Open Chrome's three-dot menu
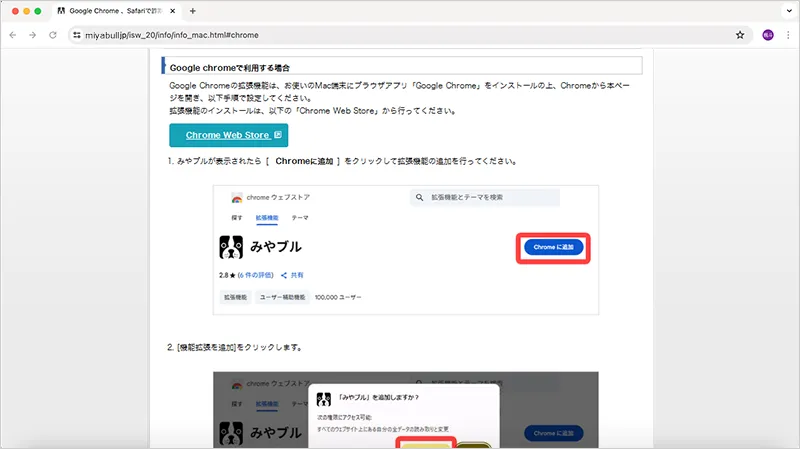Image resolution: width=800 pixels, height=449 pixels. pyautogui.click(x=788, y=35)
